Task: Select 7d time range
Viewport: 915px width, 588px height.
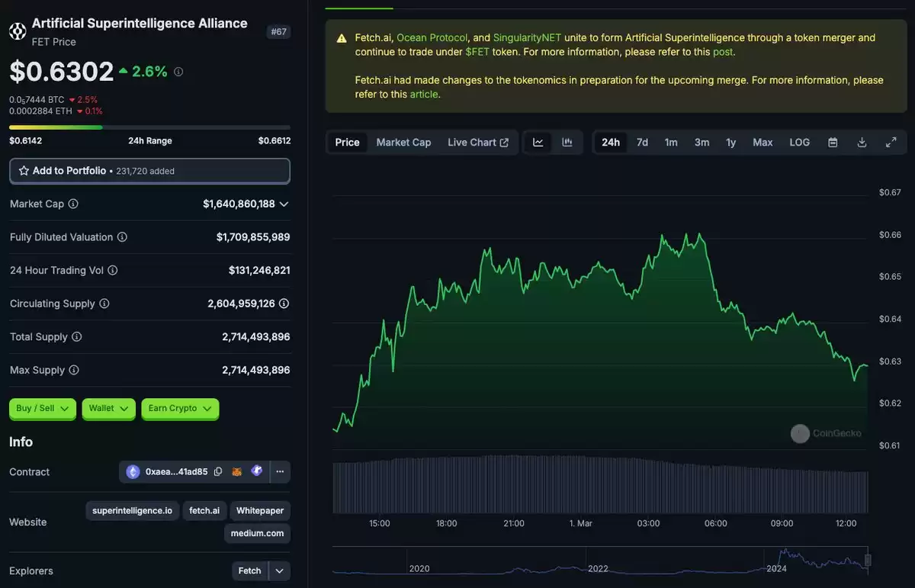Action: pyautogui.click(x=643, y=143)
